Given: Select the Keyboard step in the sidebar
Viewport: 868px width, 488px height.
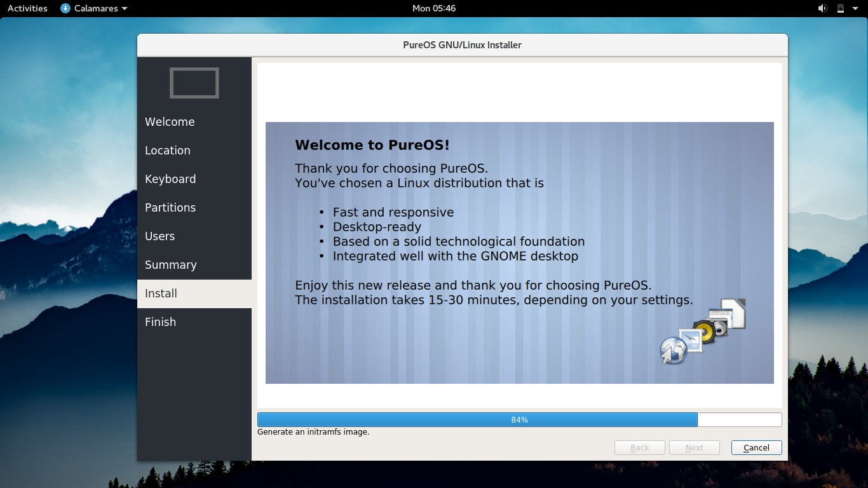Looking at the screenshot, I should [x=170, y=179].
